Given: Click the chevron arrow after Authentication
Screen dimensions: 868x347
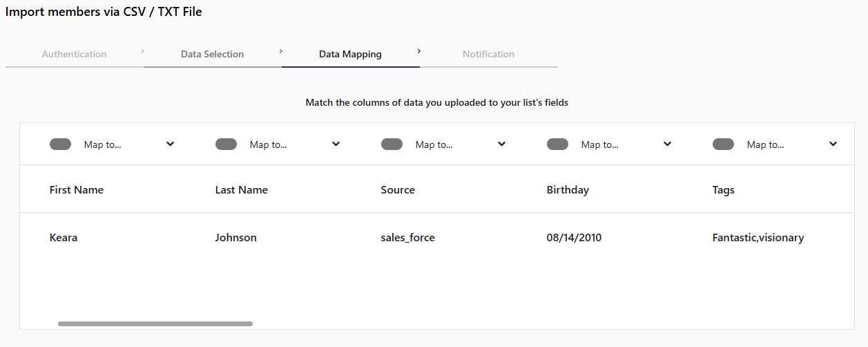Looking at the screenshot, I should coord(143,51).
